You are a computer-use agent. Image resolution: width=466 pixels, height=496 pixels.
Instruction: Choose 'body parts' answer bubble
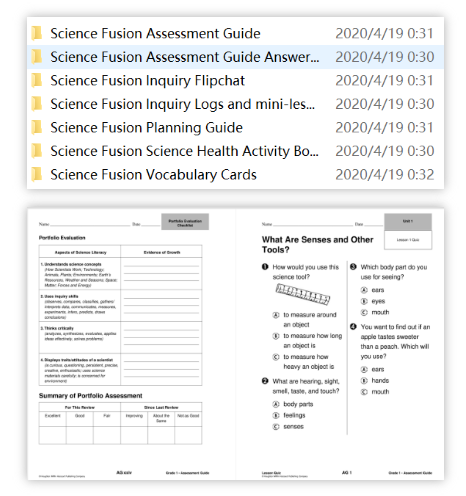[x=276, y=404]
